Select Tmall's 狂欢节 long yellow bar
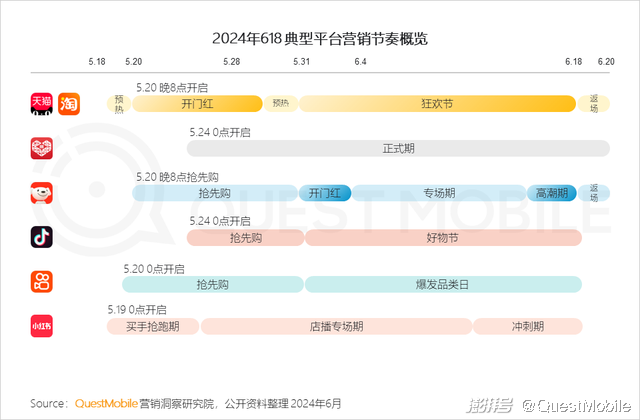Screen dimensions: 640x420 coord(437,104)
